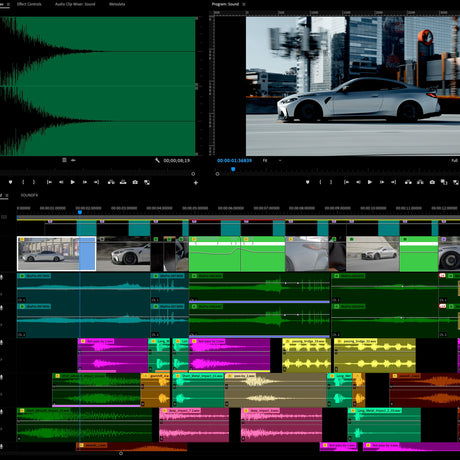Open the Audio Clip Mixer: Sound tab

tap(75, 4)
